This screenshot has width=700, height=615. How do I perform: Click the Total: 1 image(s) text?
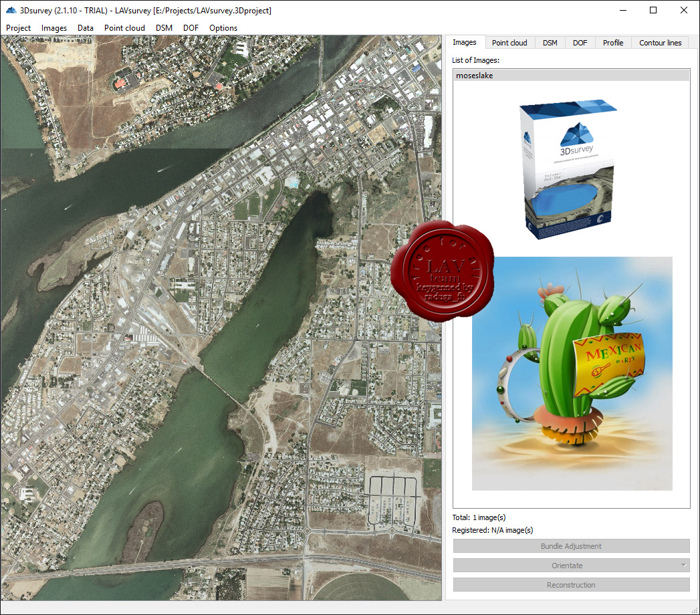click(x=479, y=517)
